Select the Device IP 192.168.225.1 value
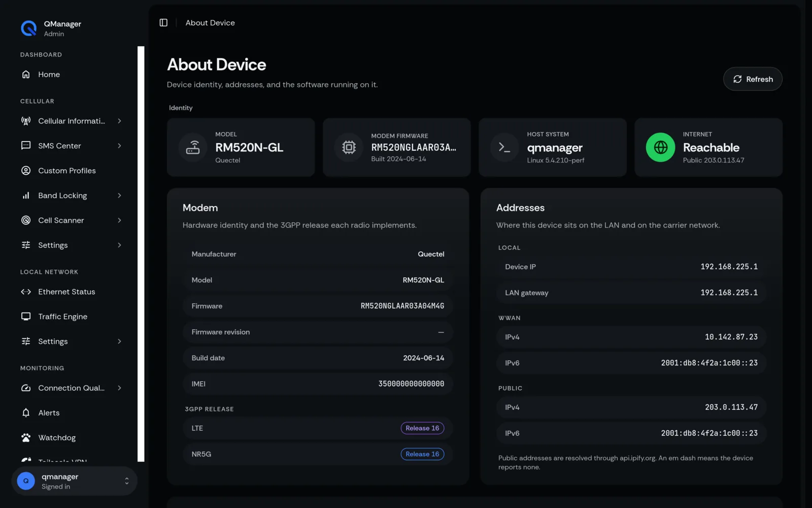Screen dimensions: 812x508 click(x=729, y=267)
